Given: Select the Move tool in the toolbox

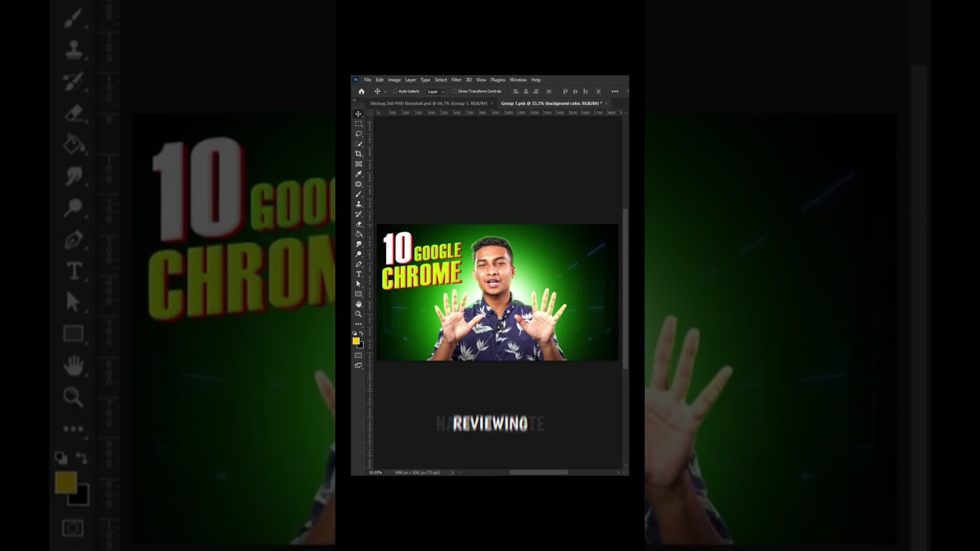Looking at the screenshot, I should [x=358, y=114].
